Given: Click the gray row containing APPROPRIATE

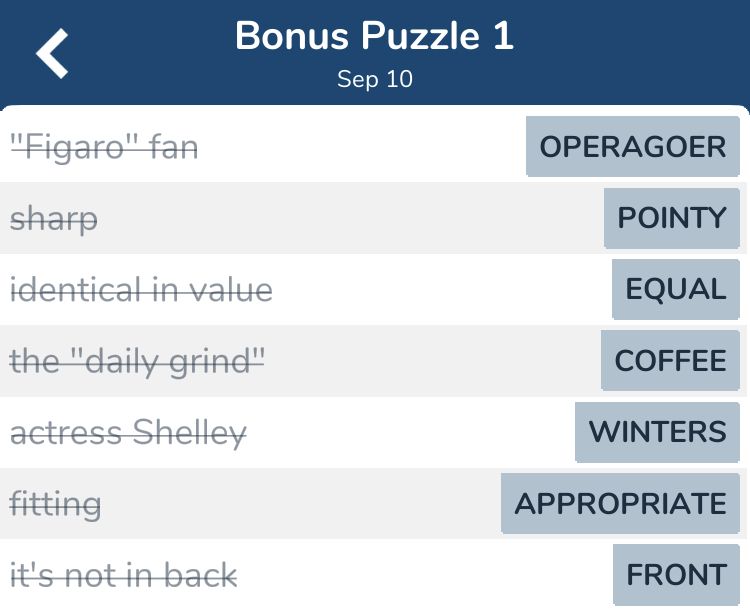Looking at the screenshot, I should pos(373,503).
